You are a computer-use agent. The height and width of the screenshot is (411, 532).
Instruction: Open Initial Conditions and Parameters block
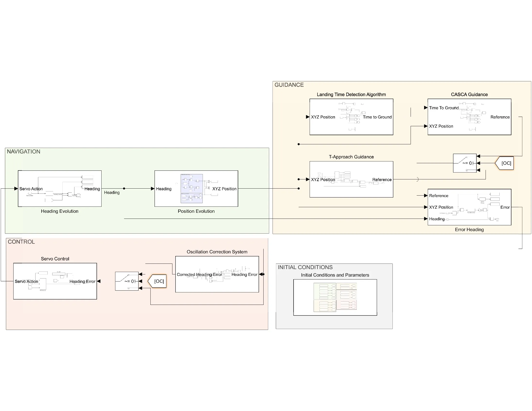(335, 297)
